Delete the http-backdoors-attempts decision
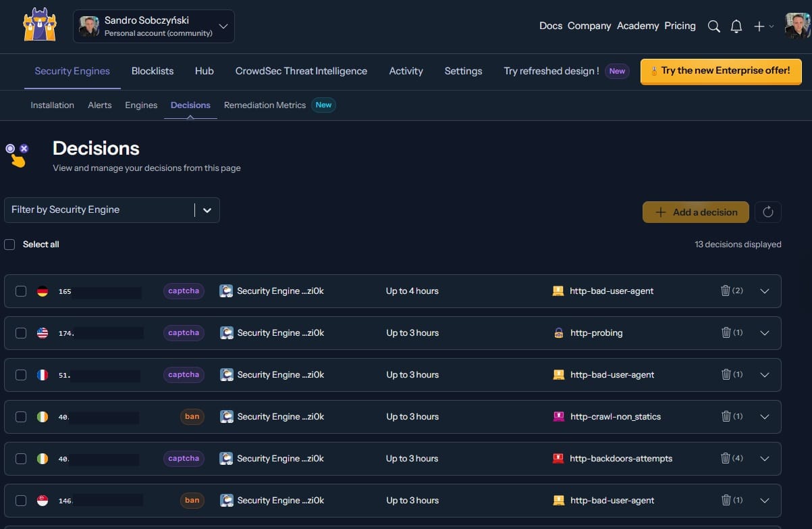Viewport: 812px width, 529px height. (726, 459)
